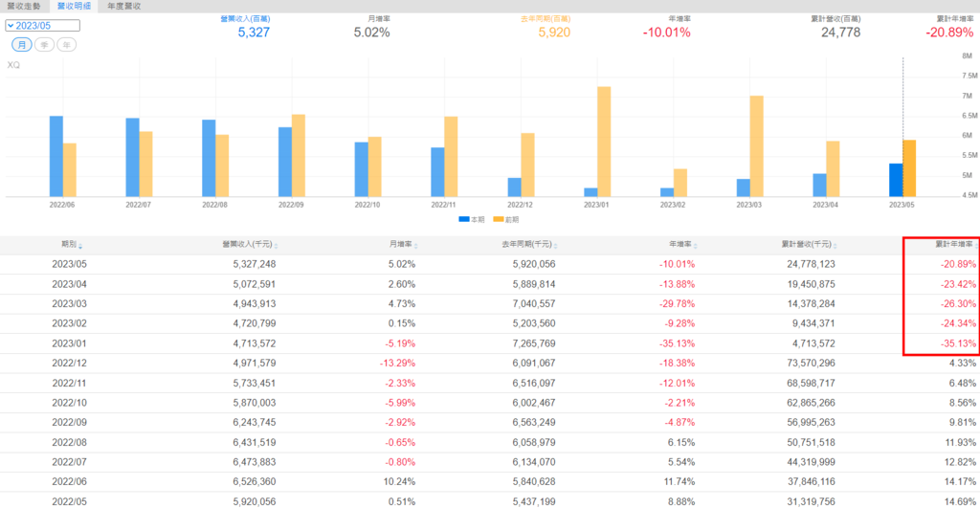Screen dimensions: 980x508
Task: Select the 2023/01 period cell
Action: point(69,343)
